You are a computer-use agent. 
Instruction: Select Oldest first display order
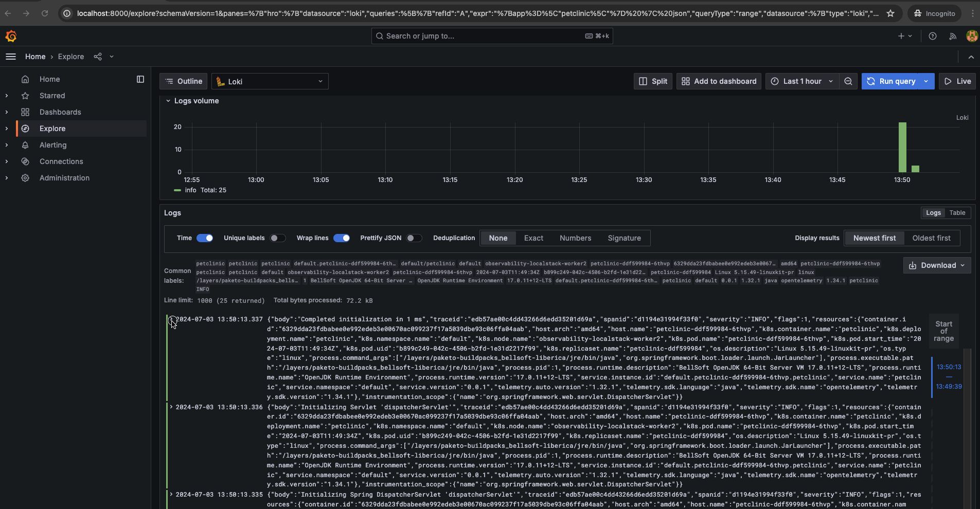point(931,238)
